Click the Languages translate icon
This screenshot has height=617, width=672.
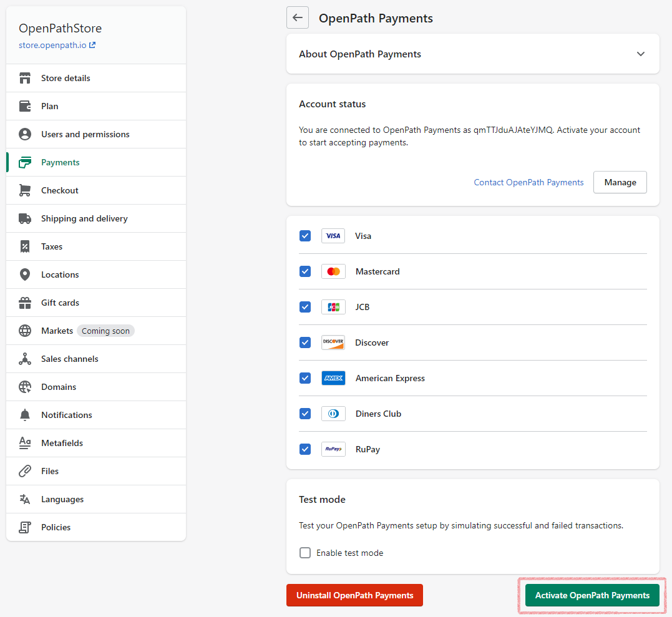(25, 499)
